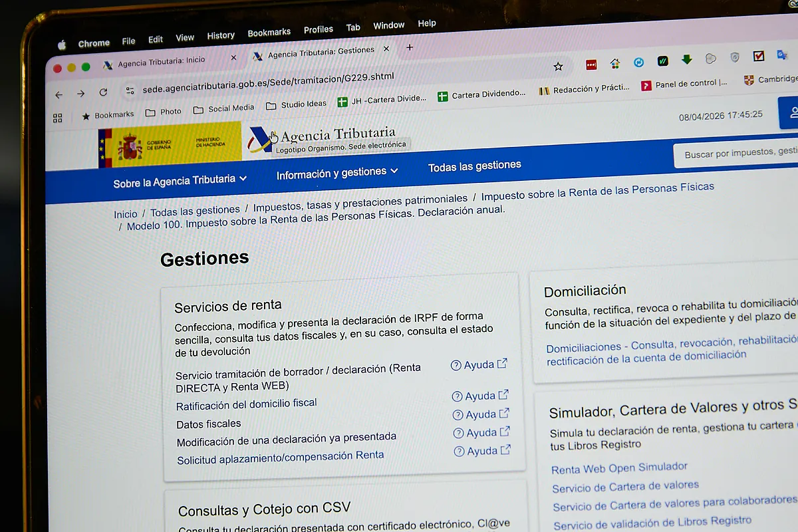Viewport: 798px width, 532px height.
Task: Click the Gobierno de España logo
Action: [170, 144]
